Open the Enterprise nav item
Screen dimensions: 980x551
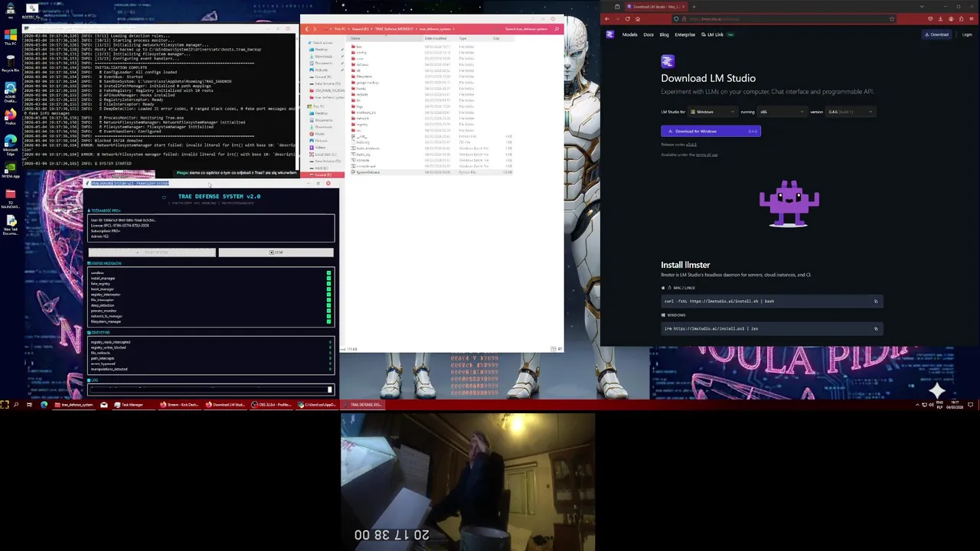(x=685, y=34)
